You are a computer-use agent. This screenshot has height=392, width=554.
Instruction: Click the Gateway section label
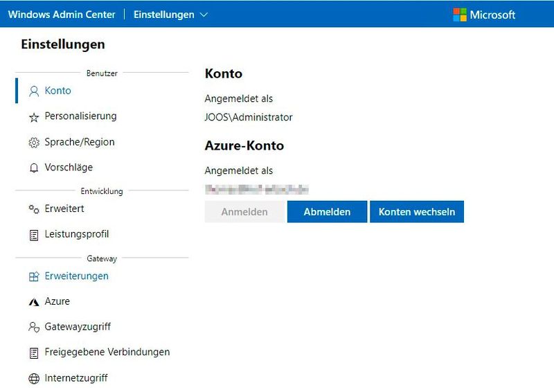tap(102, 259)
